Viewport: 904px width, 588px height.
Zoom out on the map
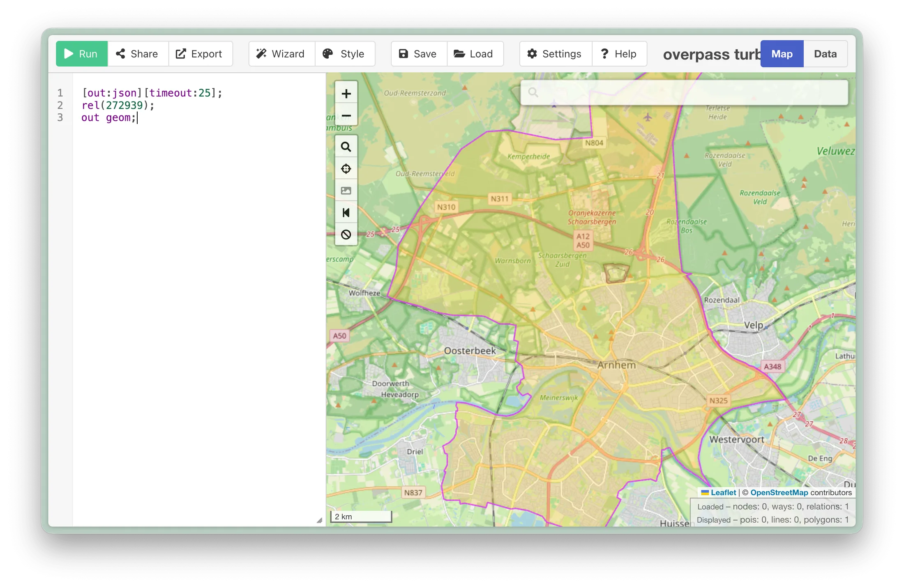346,115
